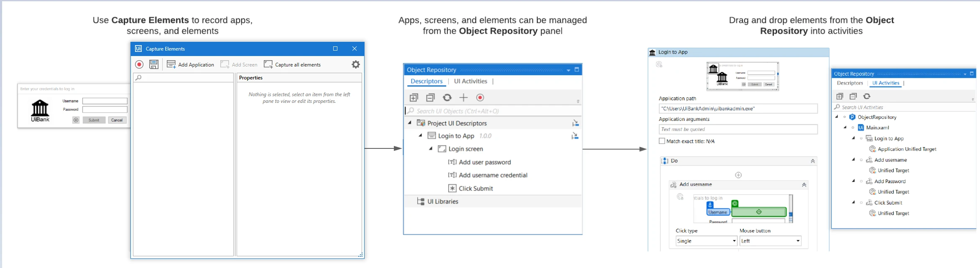The height and width of the screenshot is (268, 980).
Task: Focus the Application path input field
Action: pos(738,108)
